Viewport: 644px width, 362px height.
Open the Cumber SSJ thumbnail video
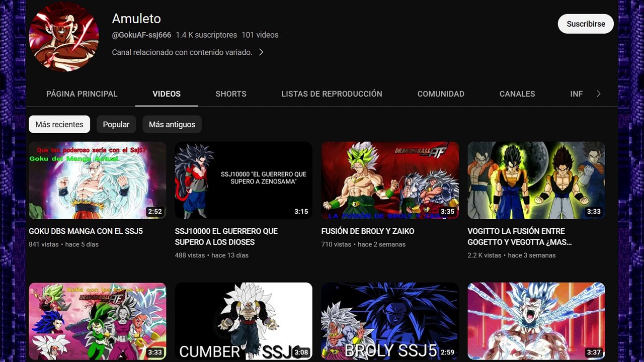[244, 321]
